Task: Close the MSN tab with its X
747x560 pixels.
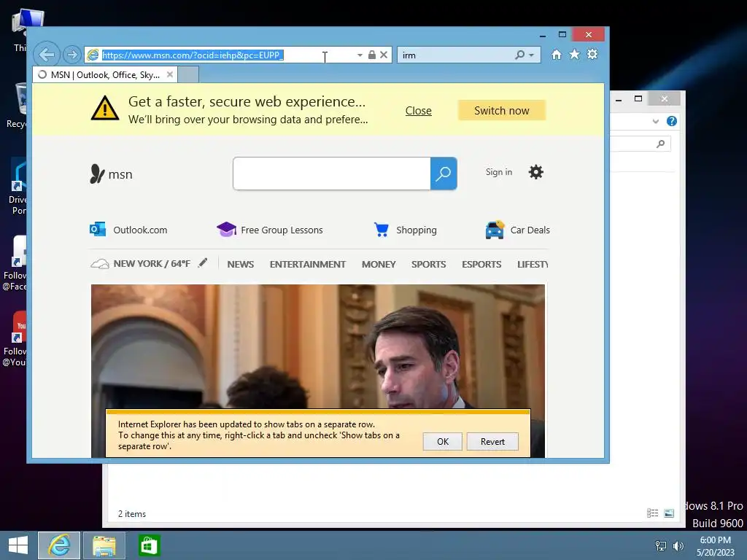Action: pos(169,74)
